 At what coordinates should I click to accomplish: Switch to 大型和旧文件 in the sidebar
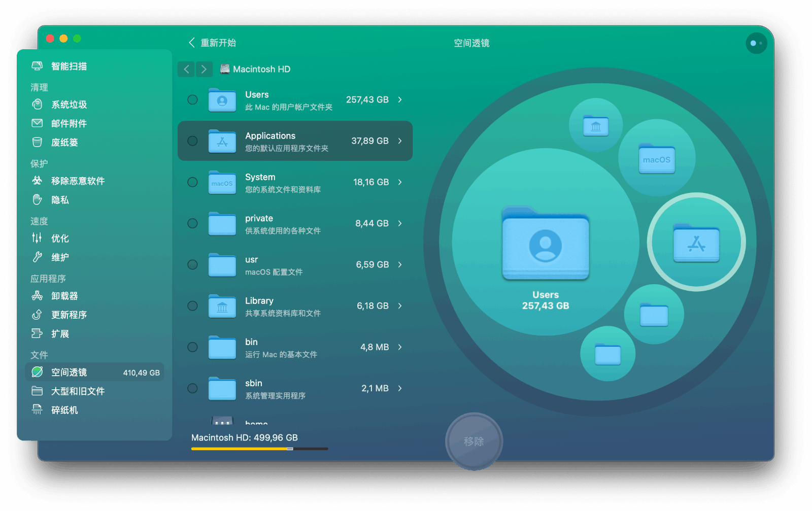(x=78, y=391)
